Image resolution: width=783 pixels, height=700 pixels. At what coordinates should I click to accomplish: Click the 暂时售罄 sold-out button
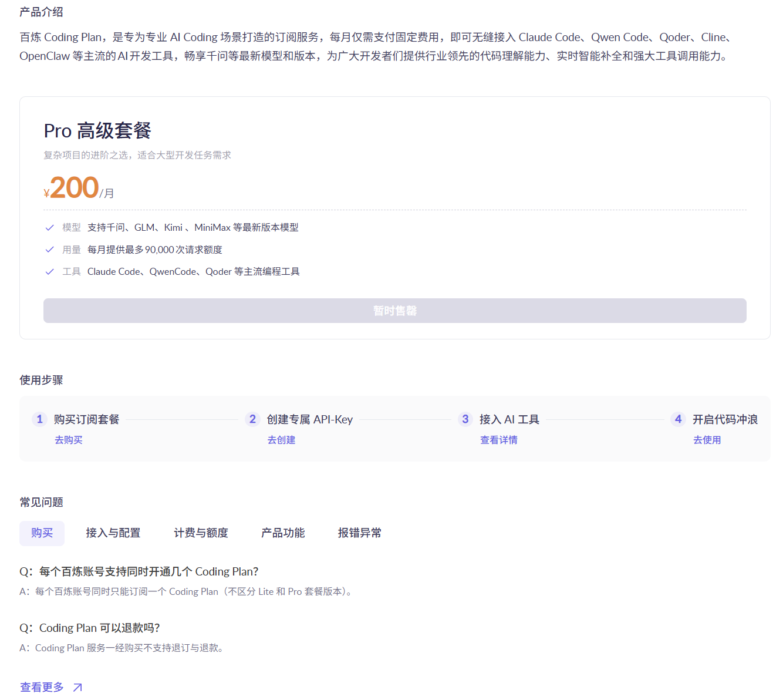click(x=395, y=311)
